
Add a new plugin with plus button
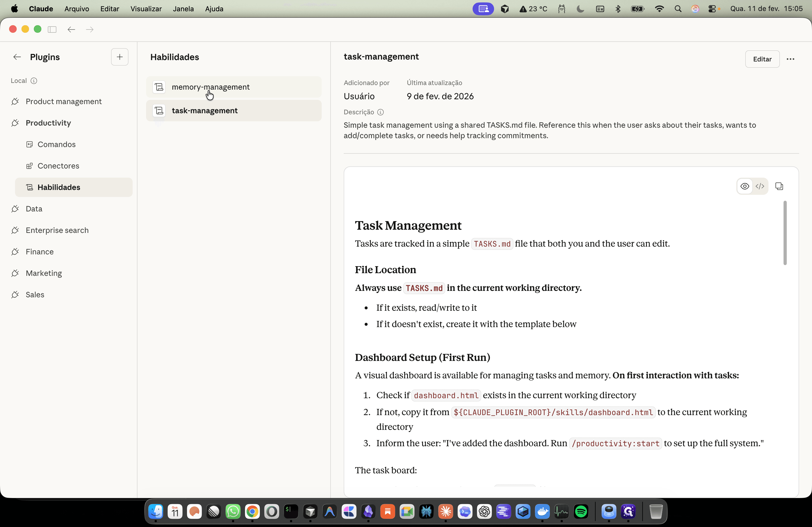point(120,57)
